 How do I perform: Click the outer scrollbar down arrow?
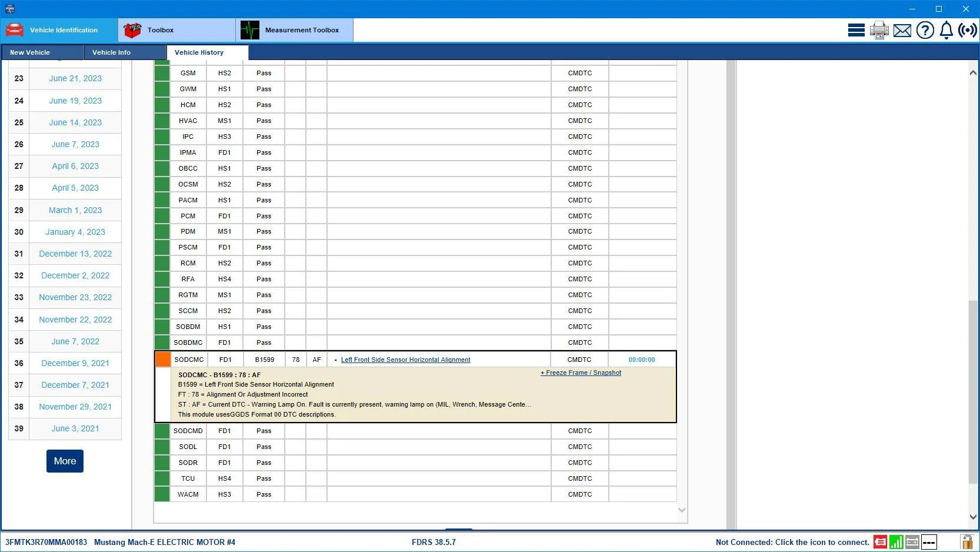[973, 517]
